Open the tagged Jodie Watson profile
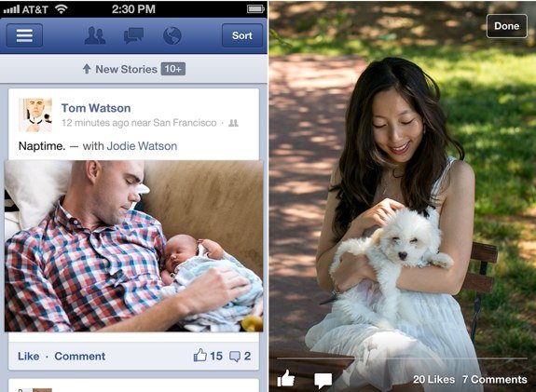 142,146
